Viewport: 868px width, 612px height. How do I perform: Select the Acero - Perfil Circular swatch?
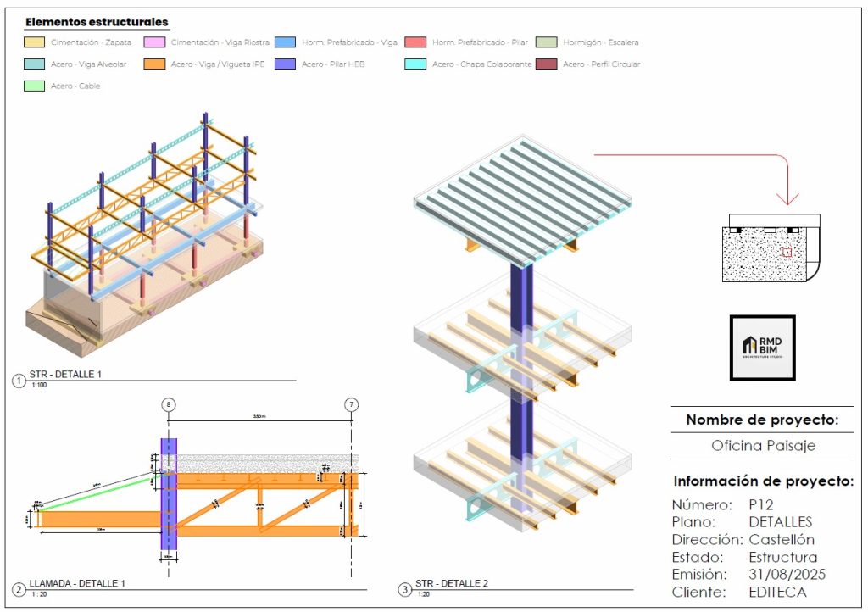click(x=547, y=64)
